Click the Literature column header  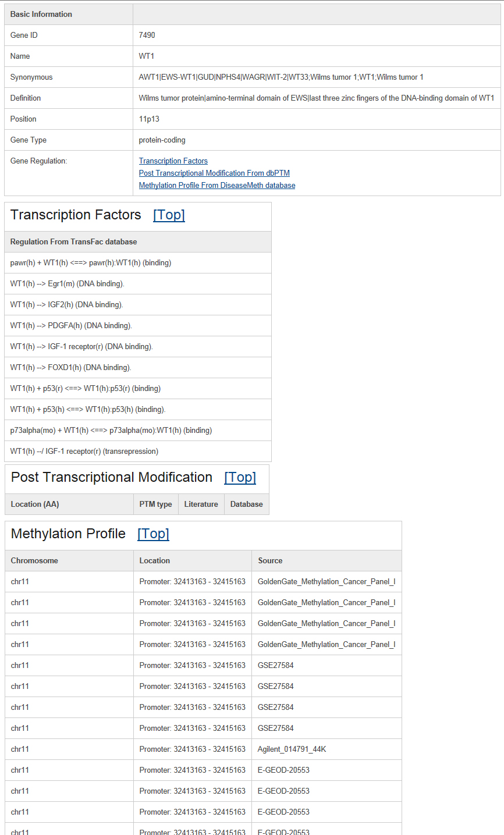point(201,504)
